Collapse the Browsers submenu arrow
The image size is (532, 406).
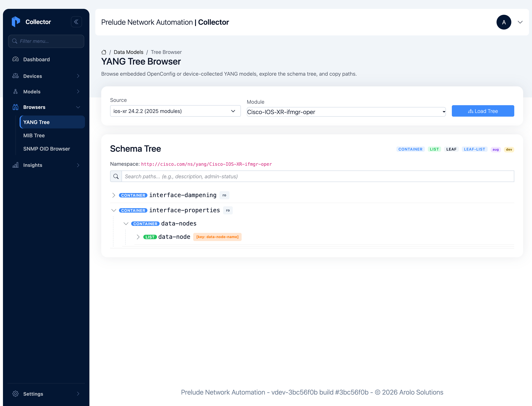(x=78, y=107)
